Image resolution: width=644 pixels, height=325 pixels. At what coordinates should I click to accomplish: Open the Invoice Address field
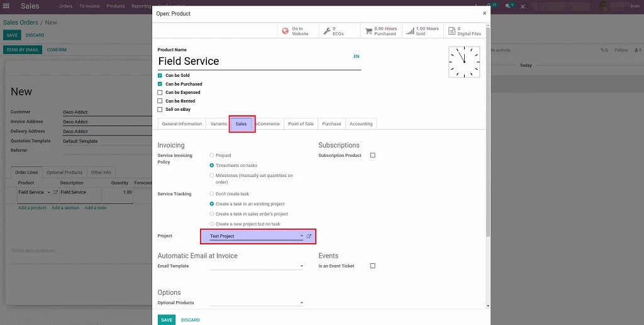(108, 122)
